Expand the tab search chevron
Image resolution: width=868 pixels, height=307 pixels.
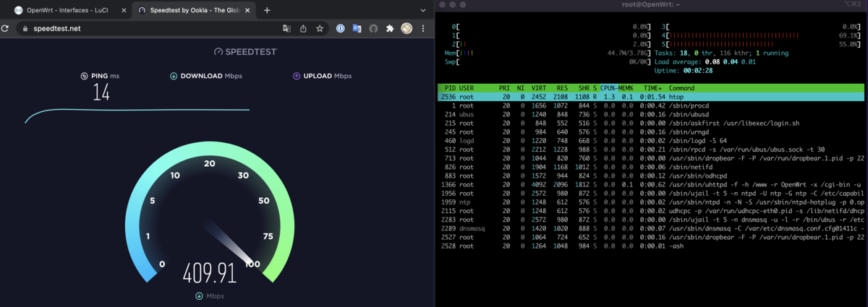click(423, 10)
